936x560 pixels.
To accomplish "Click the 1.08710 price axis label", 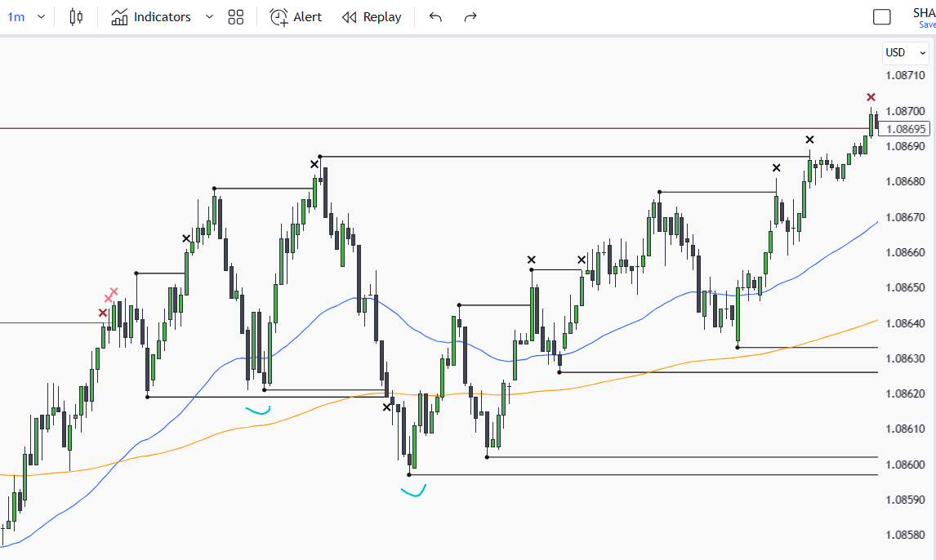I will pyautogui.click(x=905, y=75).
